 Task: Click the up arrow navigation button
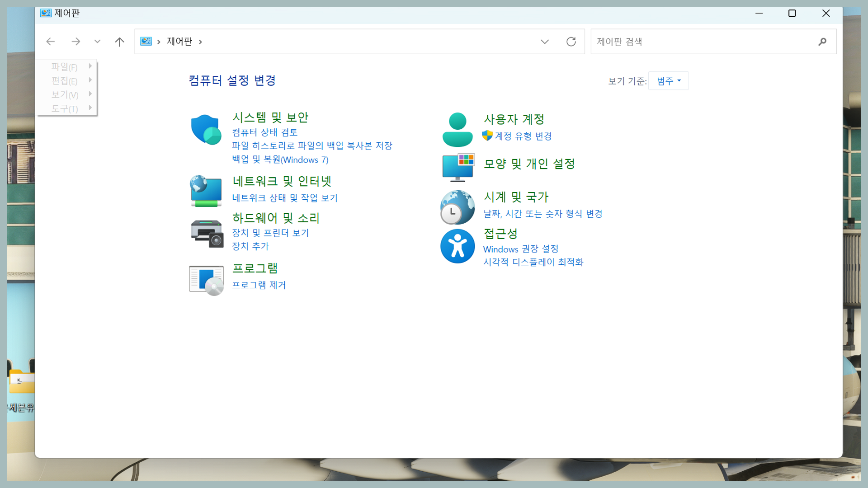pyautogui.click(x=119, y=42)
